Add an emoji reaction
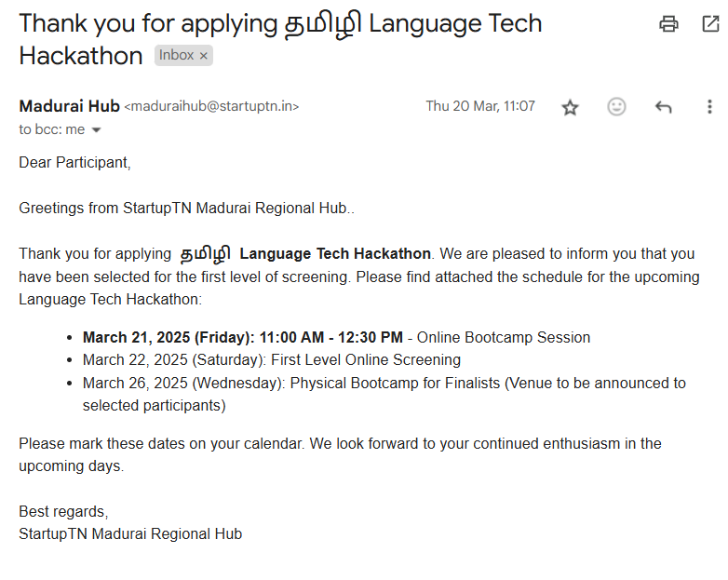The width and height of the screenshot is (728, 580). tap(616, 107)
